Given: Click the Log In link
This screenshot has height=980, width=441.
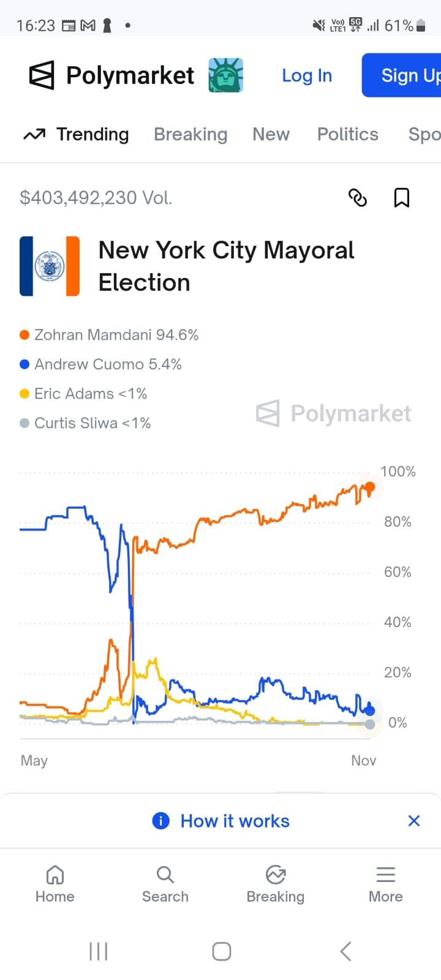Looking at the screenshot, I should 307,75.
